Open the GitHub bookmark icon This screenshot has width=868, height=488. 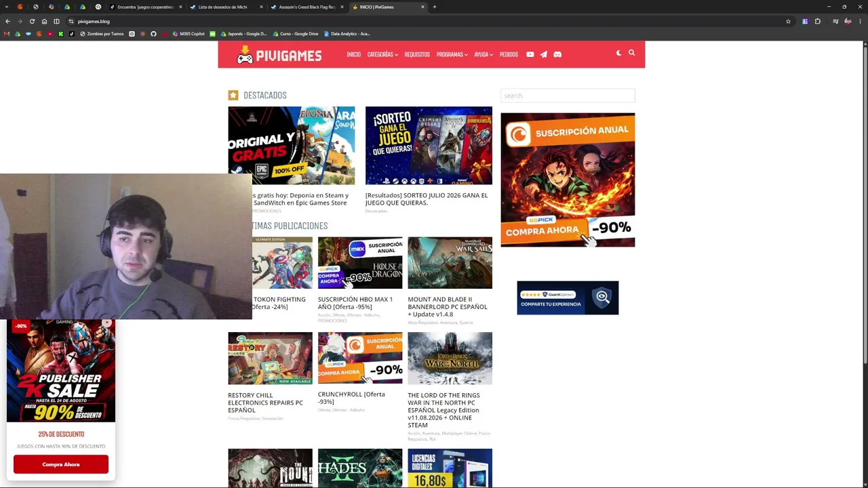[x=153, y=34]
